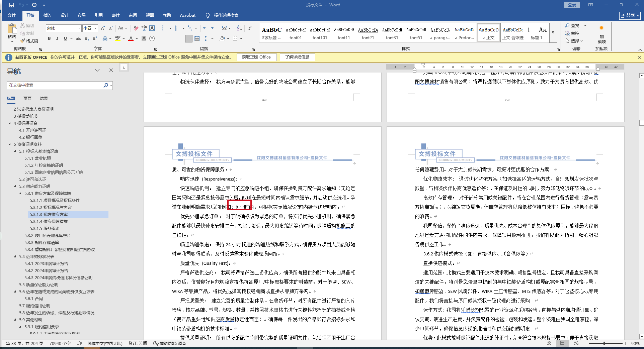Image resolution: width=644 pixels, height=349 pixels.
Task: Click the save icon in title bar
Action: 12,5
